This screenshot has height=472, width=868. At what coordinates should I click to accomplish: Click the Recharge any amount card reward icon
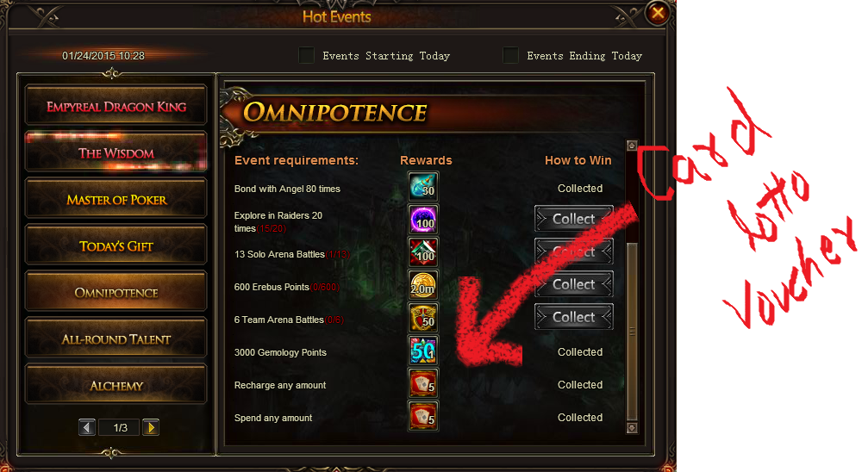coord(423,383)
